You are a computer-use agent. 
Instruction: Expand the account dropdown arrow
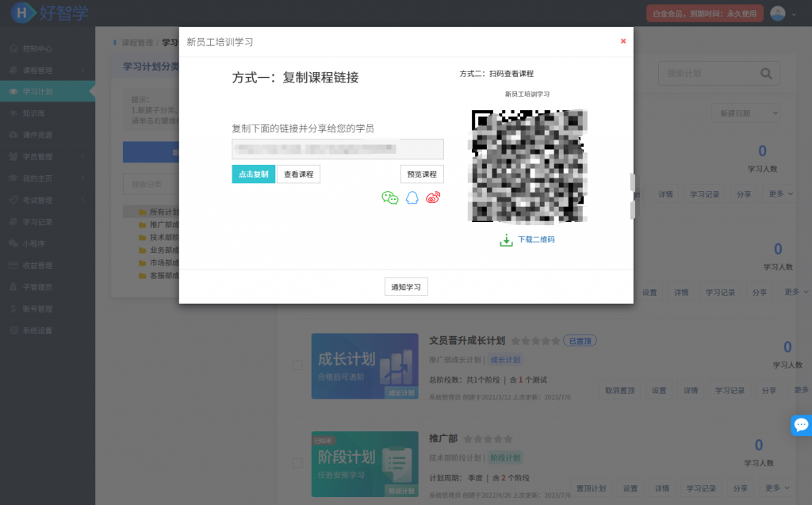(794, 14)
